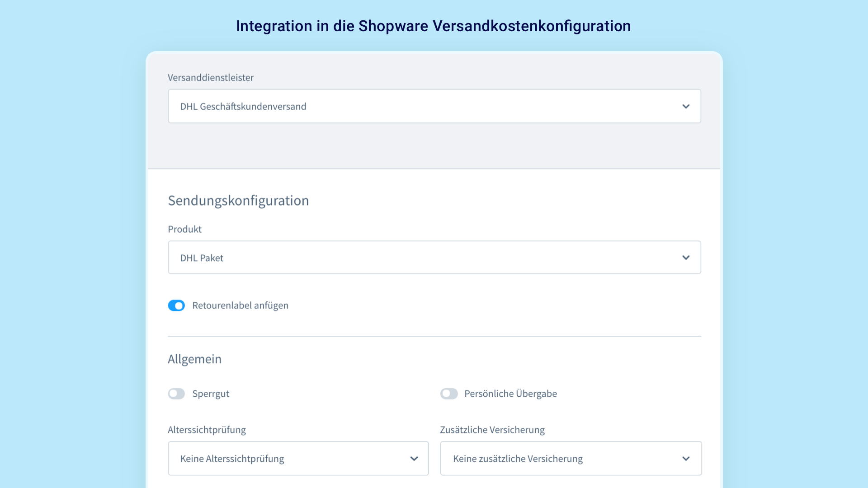This screenshot has width=868, height=488.
Task: Enable the Sperrgut toggle
Action: pyautogui.click(x=176, y=394)
